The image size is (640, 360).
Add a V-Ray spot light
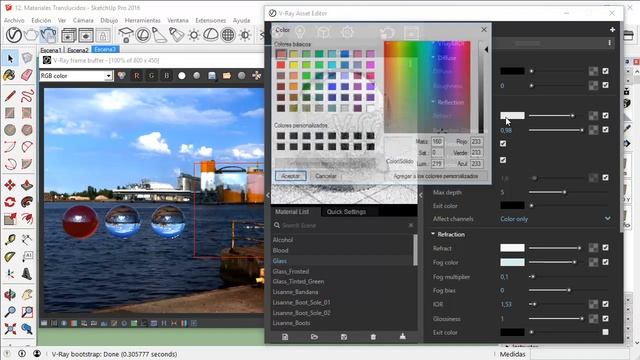coord(177,35)
